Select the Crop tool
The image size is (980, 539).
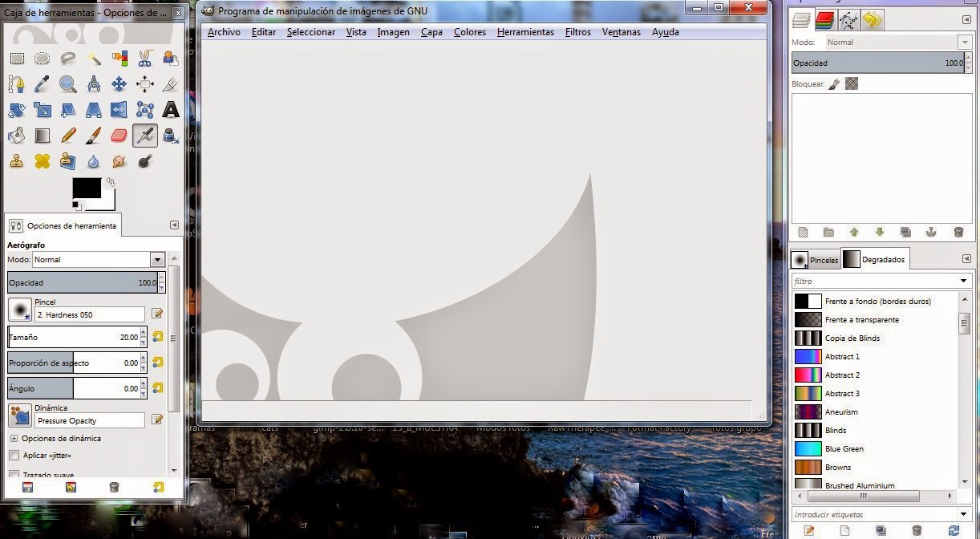(171, 84)
